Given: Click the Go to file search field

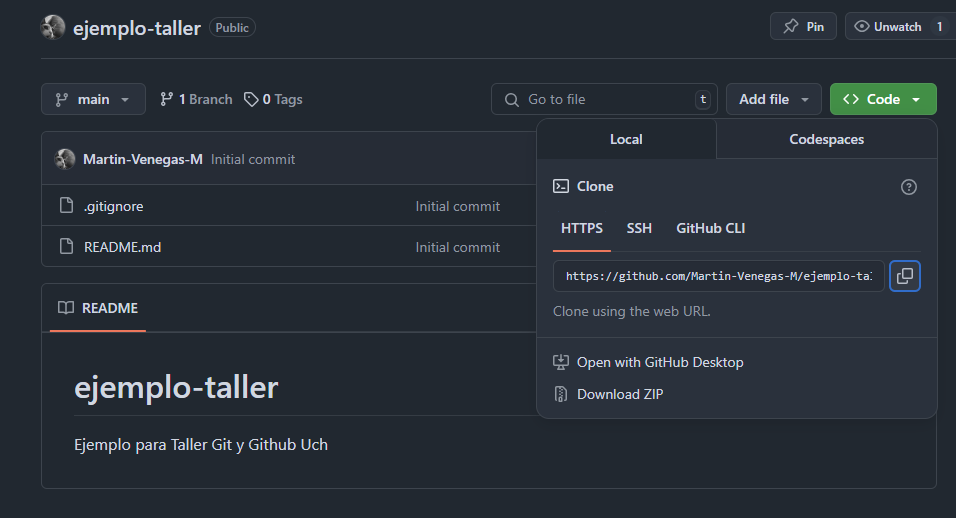Looking at the screenshot, I should click(604, 99).
